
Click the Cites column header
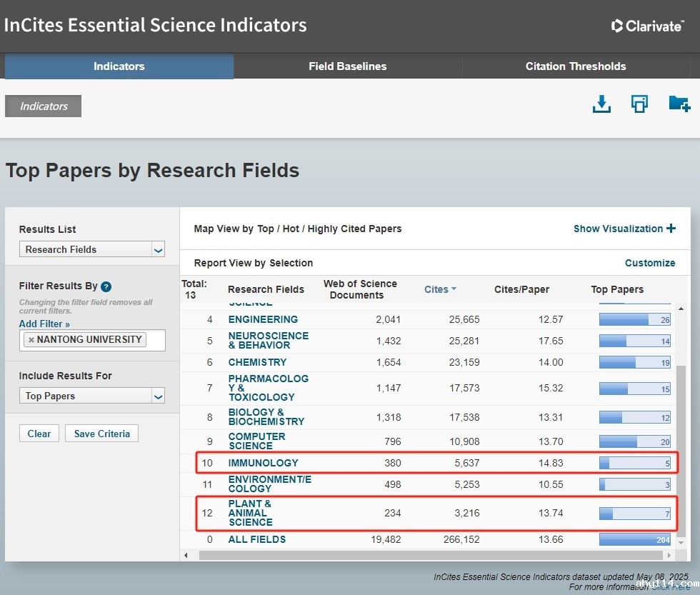(436, 289)
